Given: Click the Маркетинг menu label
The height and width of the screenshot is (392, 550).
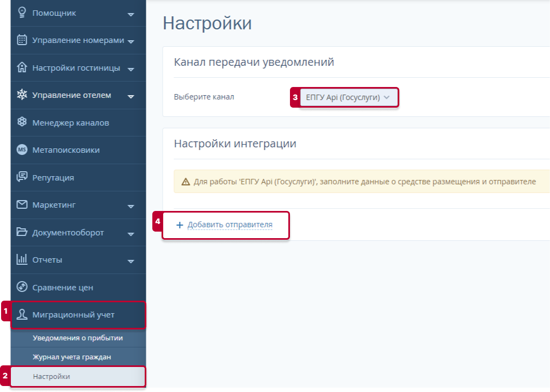Looking at the screenshot, I should click(54, 205).
